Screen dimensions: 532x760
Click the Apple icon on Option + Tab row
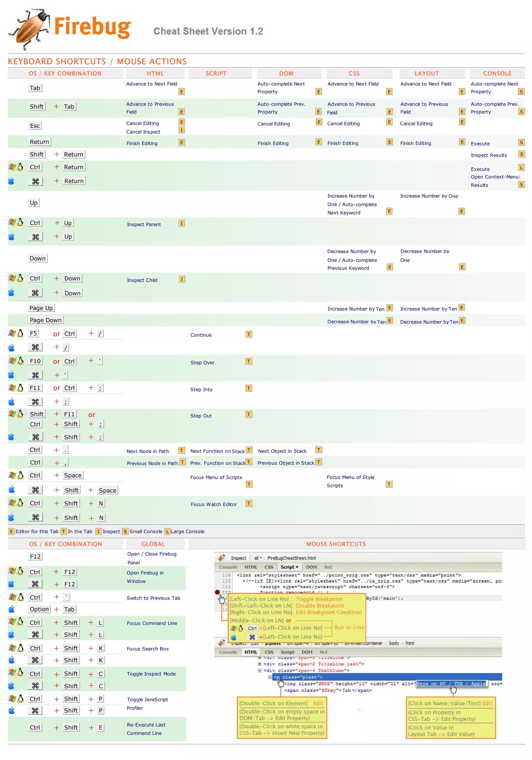(12, 609)
